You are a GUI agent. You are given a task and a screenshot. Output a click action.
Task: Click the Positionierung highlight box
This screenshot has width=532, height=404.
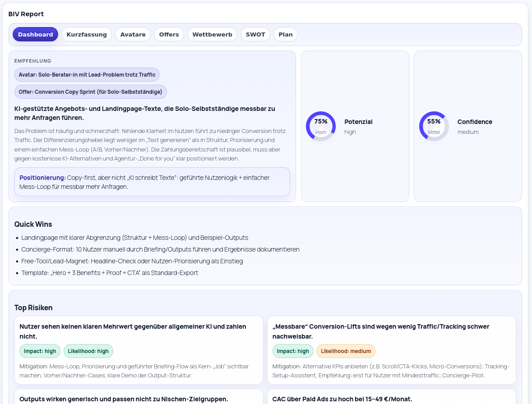(x=152, y=182)
